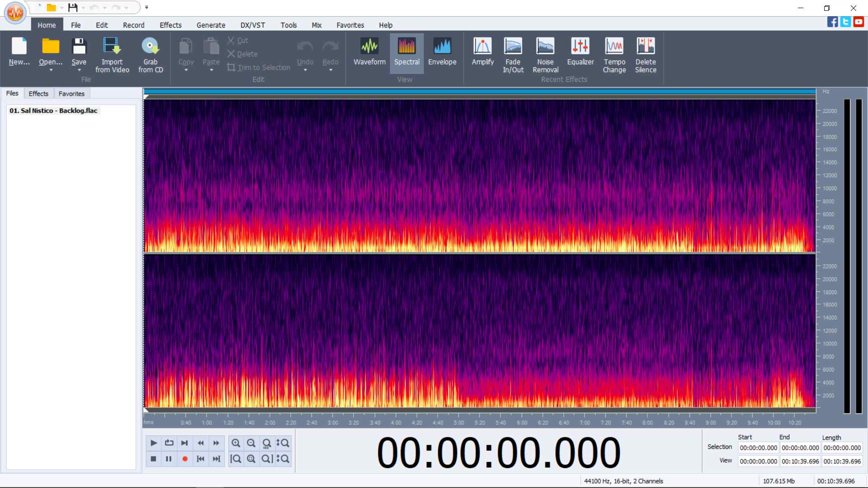
Task: Click the Selection Start time field
Action: 758,448
